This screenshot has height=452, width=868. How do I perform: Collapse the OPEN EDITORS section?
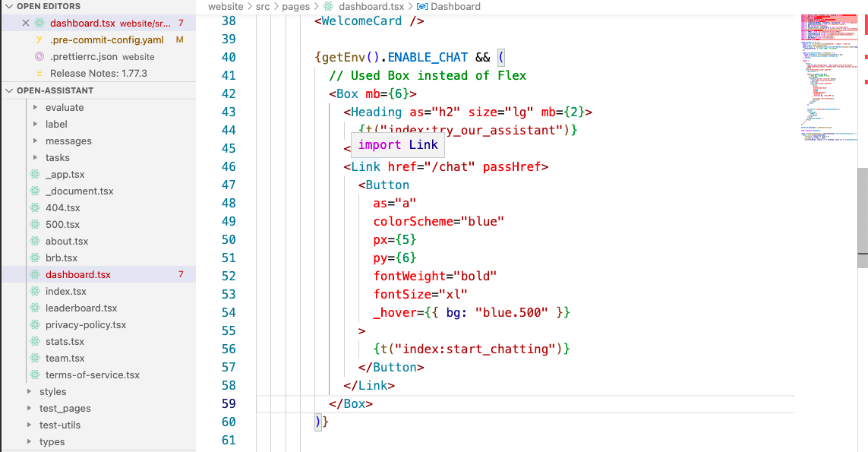coord(9,6)
